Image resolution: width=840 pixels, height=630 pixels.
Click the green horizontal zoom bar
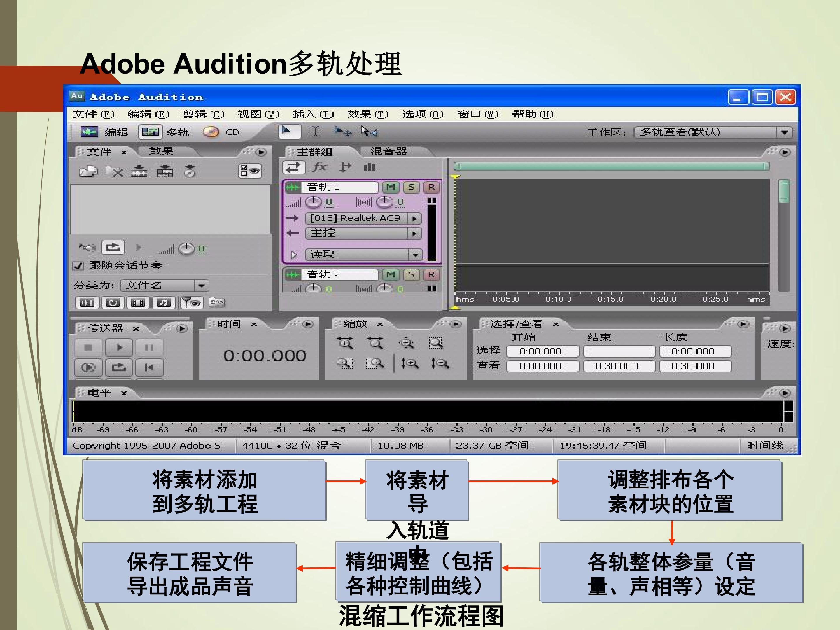[611, 166]
